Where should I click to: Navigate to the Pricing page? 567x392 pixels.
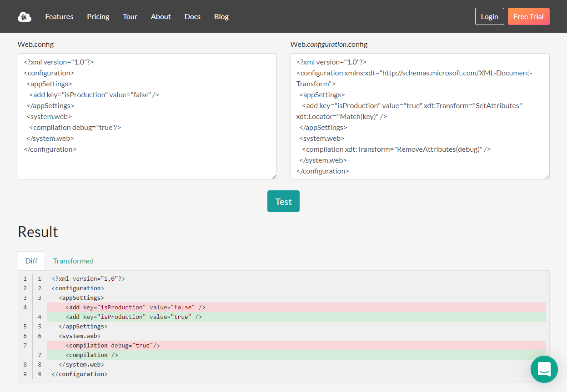[98, 16]
